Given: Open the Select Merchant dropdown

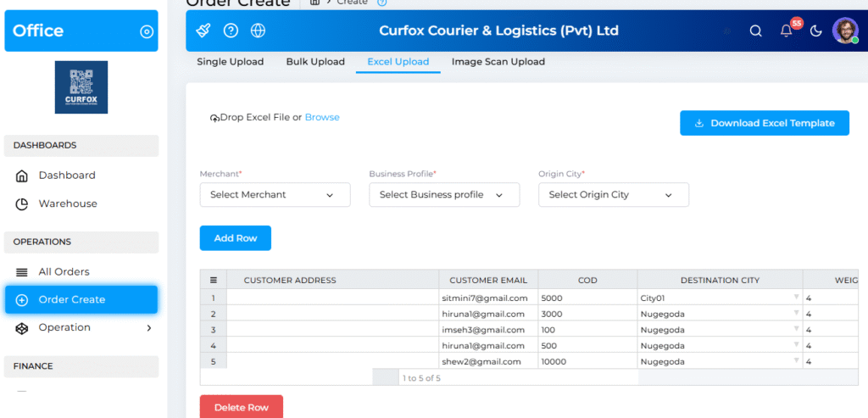Looking at the screenshot, I should [275, 195].
